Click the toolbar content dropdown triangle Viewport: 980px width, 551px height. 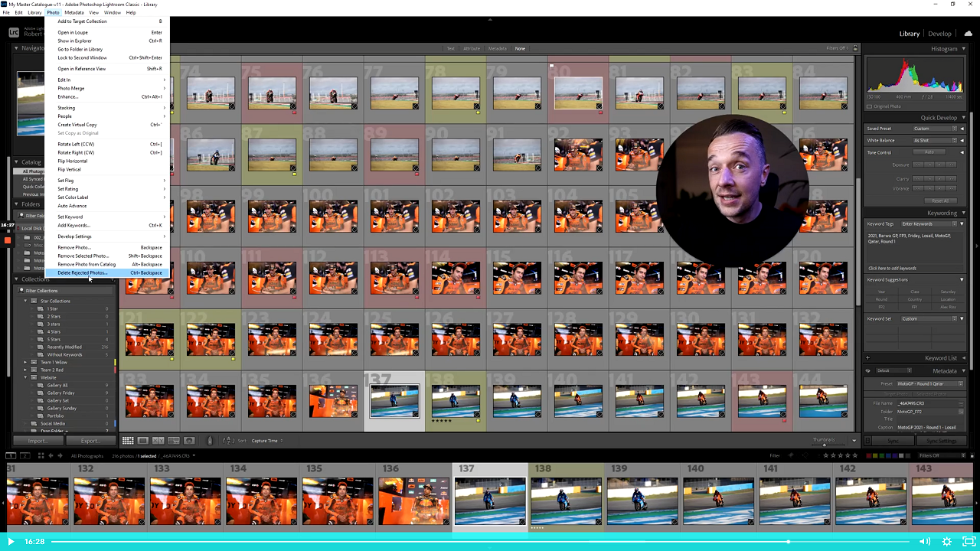tap(854, 441)
